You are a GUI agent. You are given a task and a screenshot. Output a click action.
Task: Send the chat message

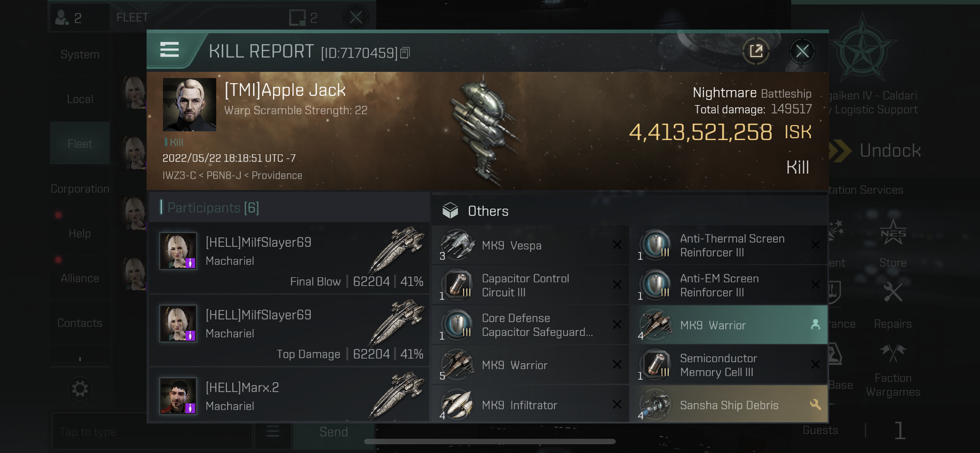(x=333, y=432)
